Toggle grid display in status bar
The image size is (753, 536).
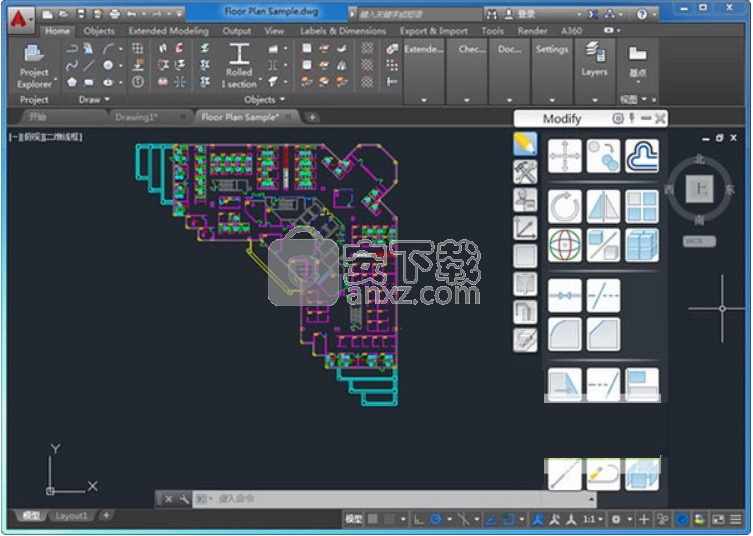pos(373,519)
